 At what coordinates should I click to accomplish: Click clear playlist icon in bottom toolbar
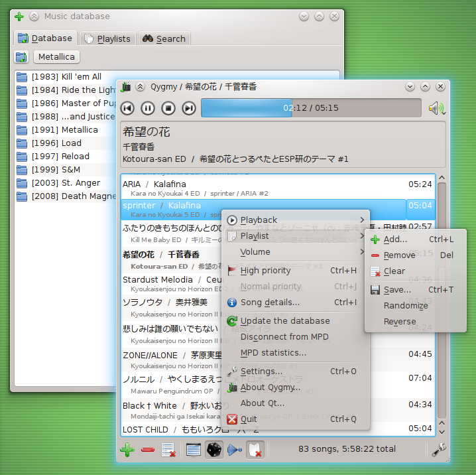pos(168,450)
